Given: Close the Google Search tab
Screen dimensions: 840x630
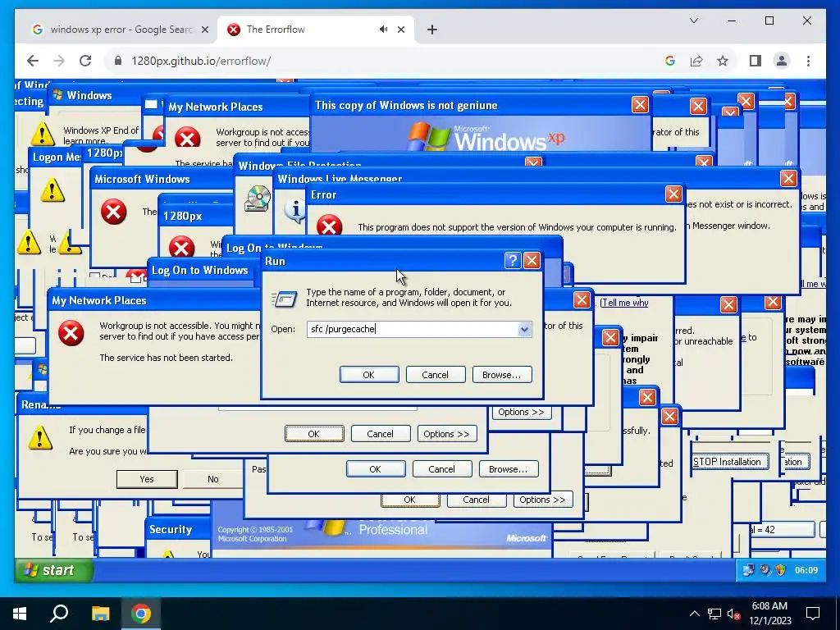Looking at the screenshot, I should 204,30.
